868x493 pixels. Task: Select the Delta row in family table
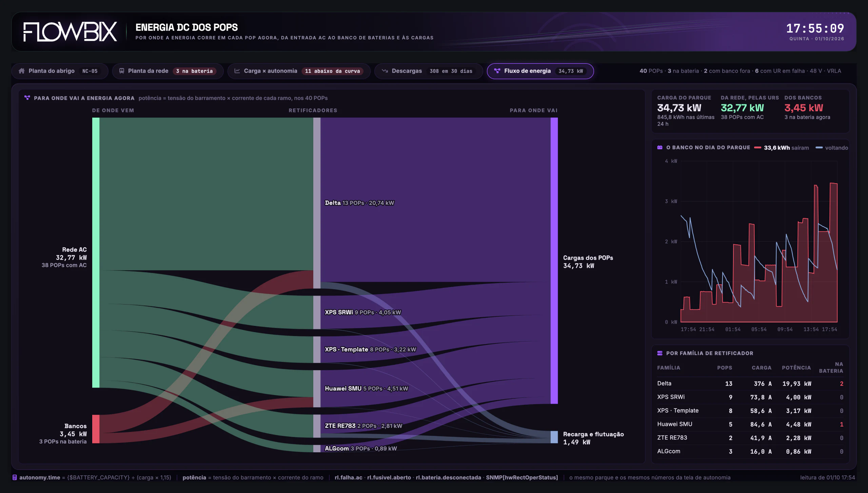click(750, 383)
